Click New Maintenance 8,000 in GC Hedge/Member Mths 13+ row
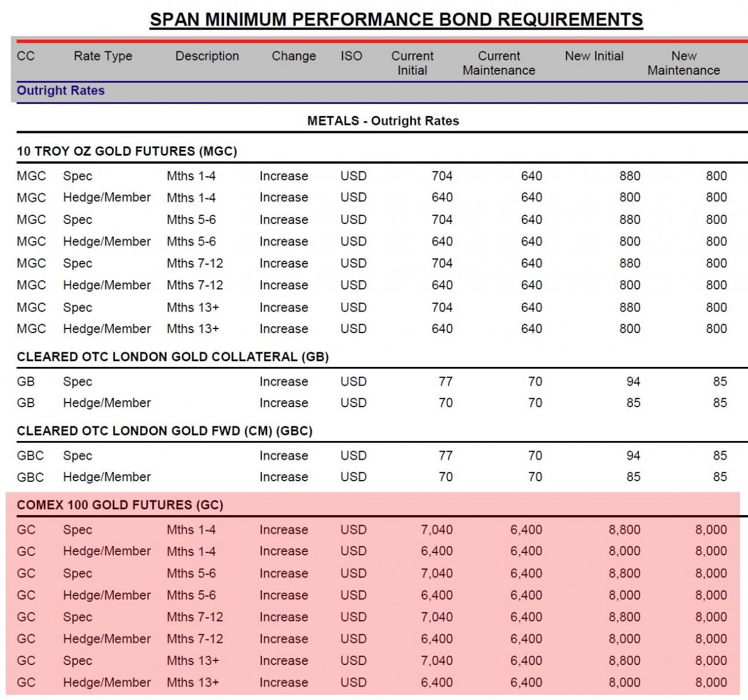This screenshot has width=748, height=700. click(x=711, y=682)
